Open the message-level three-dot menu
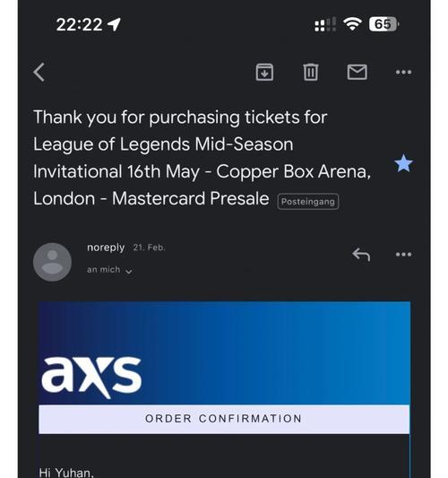Screen dimensions: 448x478 [x=403, y=254]
